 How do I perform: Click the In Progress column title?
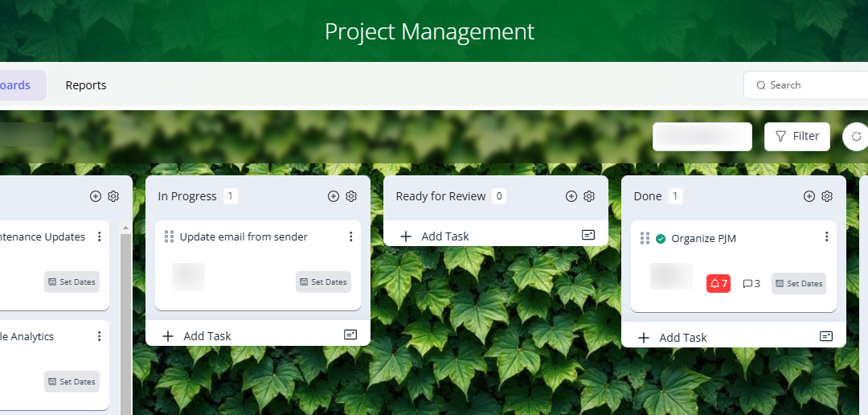(x=187, y=196)
